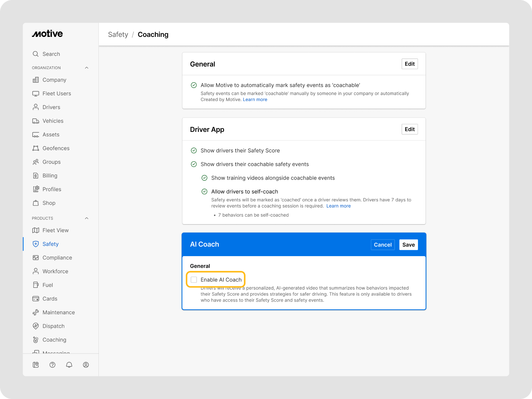Click Edit in the General section
532x399 pixels.
pos(410,64)
